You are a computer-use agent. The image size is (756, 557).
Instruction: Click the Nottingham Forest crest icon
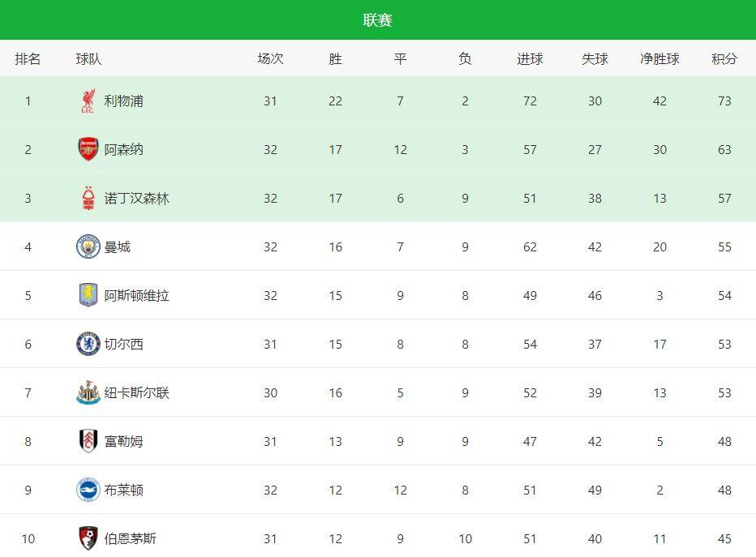point(88,199)
